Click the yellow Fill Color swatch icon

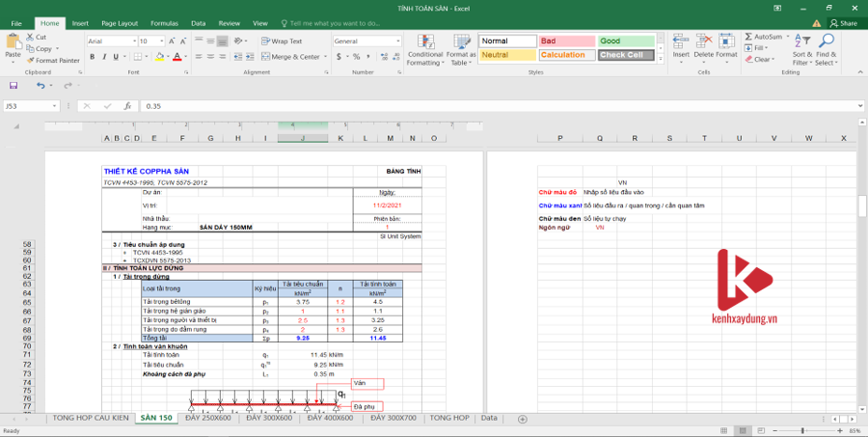160,57
